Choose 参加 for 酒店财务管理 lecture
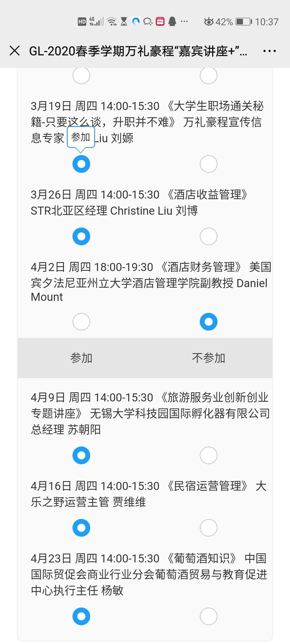290x644 pixels. tap(81, 322)
